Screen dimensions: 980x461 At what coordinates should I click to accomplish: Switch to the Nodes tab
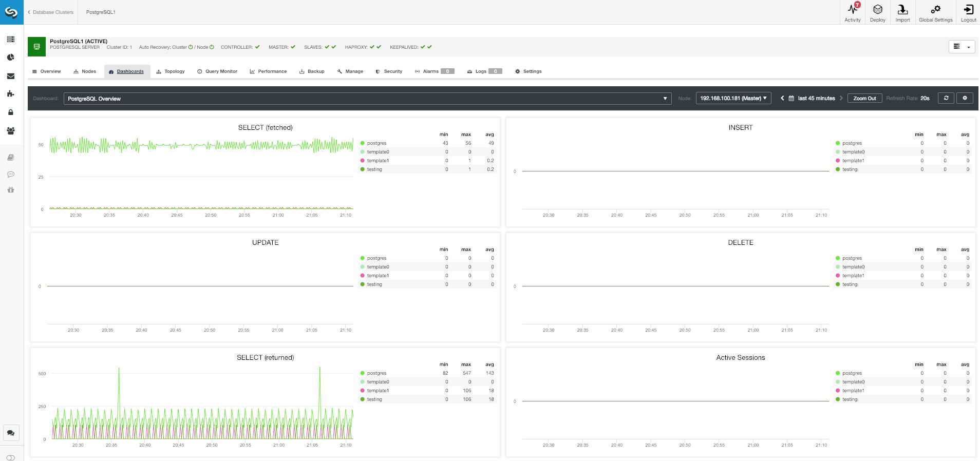tap(85, 71)
